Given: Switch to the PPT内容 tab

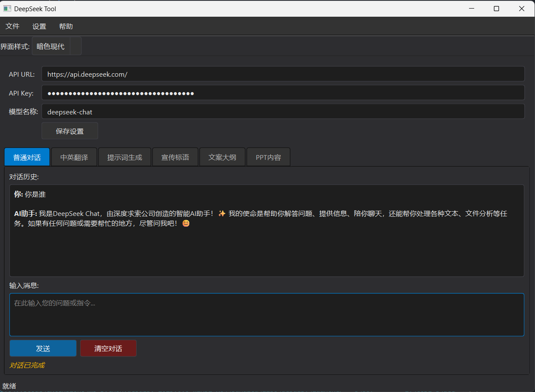Looking at the screenshot, I should [269, 157].
